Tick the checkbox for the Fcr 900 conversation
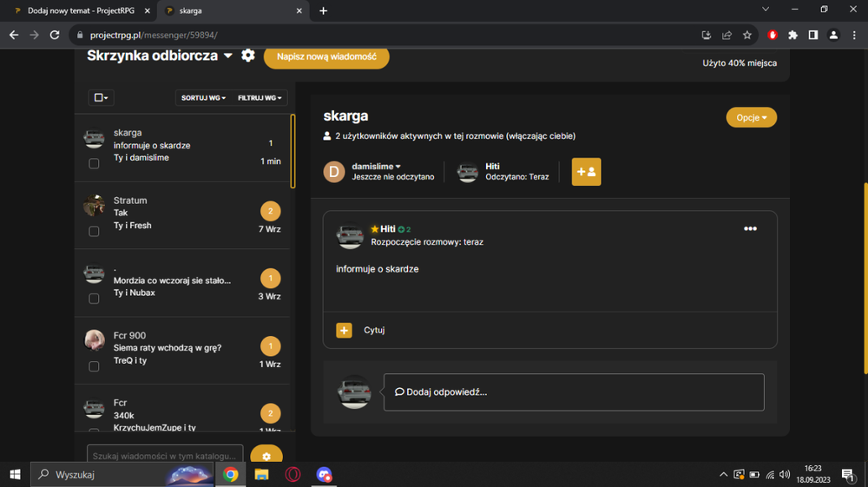 click(x=94, y=366)
